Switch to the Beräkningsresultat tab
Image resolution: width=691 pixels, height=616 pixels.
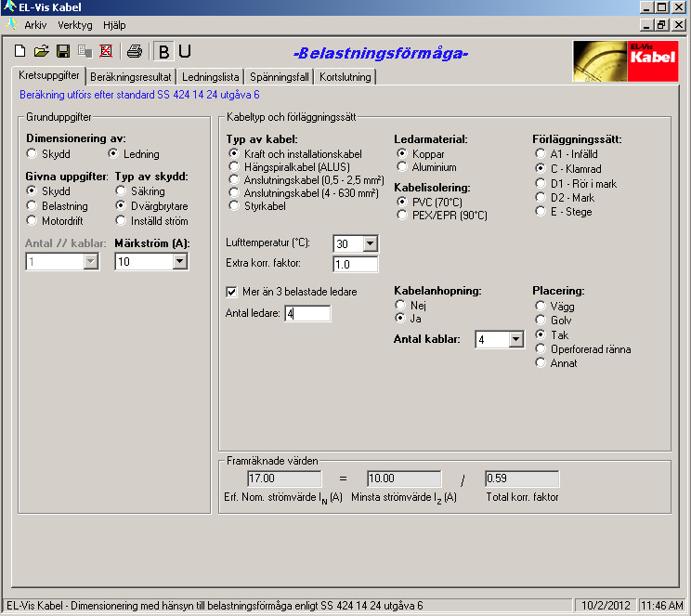click(x=131, y=77)
